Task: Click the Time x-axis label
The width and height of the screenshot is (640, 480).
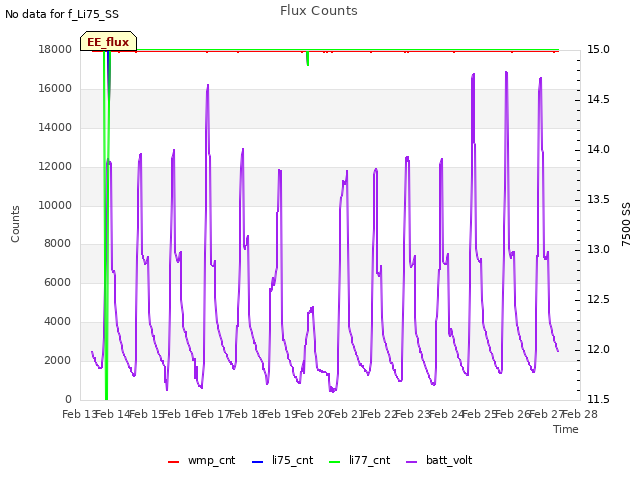Action: pyautogui.click(x=566, y=429)
